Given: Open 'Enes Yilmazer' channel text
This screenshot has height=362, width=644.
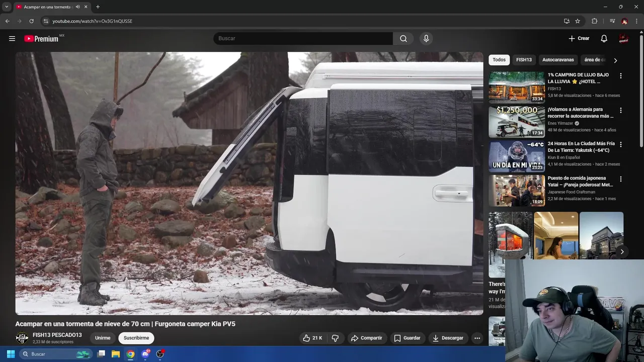Looking at the screenshot, I should (561, 123).
